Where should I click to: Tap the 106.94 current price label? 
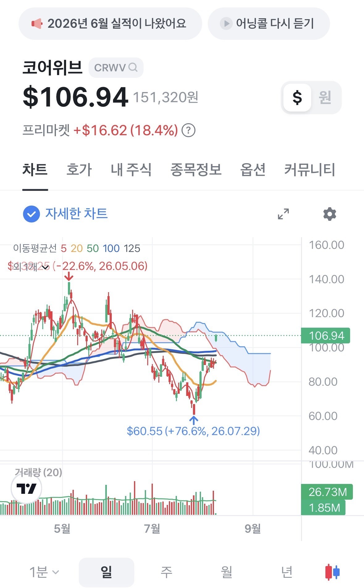click(326, 335)
